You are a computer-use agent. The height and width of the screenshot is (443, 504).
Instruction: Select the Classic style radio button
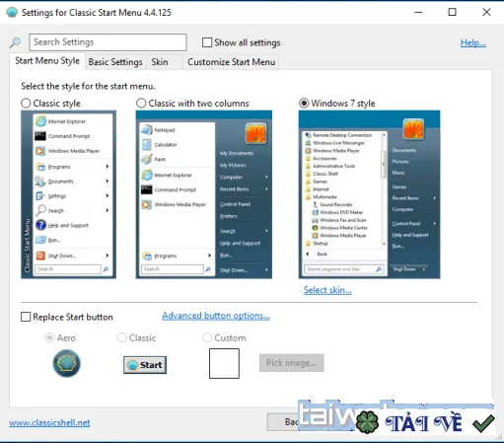(26, 104)
